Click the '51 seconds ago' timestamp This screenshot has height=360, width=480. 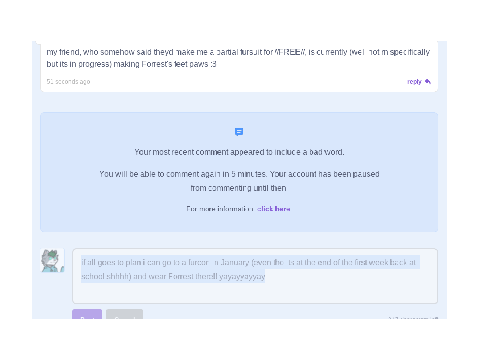tap(68, 82)
